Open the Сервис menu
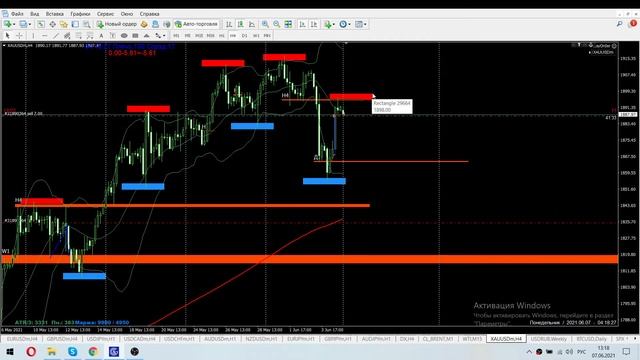The image size is (640, 360). tap(106, 14)
